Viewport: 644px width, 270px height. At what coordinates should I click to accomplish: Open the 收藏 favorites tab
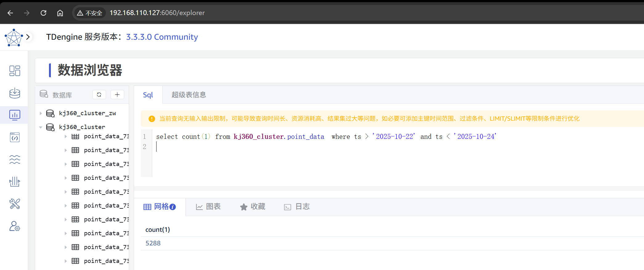pos(253,207)
